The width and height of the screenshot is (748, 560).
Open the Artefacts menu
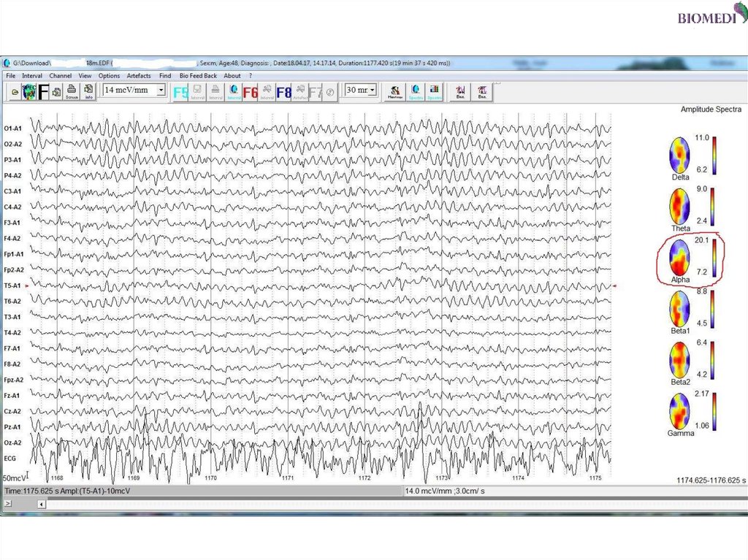point(139,76)
